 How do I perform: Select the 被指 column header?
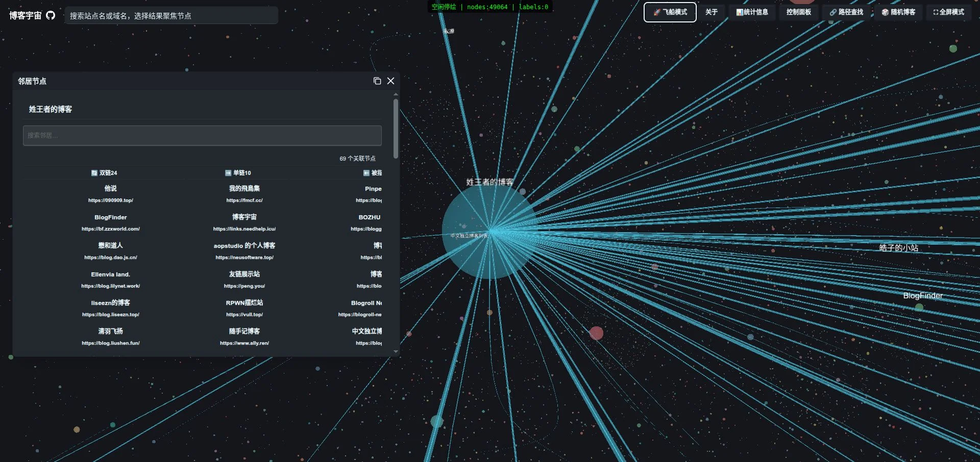pyautogui.click(x=373, y=173)
